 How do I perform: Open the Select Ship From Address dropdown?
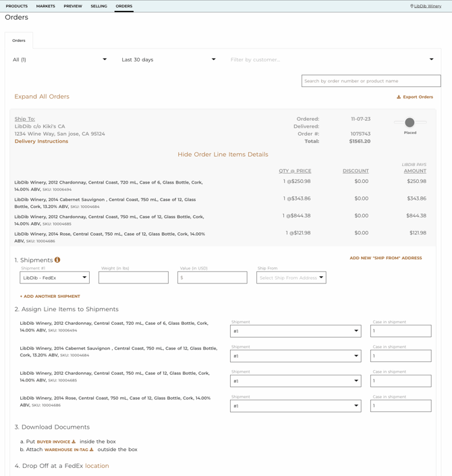pos(291,277)
